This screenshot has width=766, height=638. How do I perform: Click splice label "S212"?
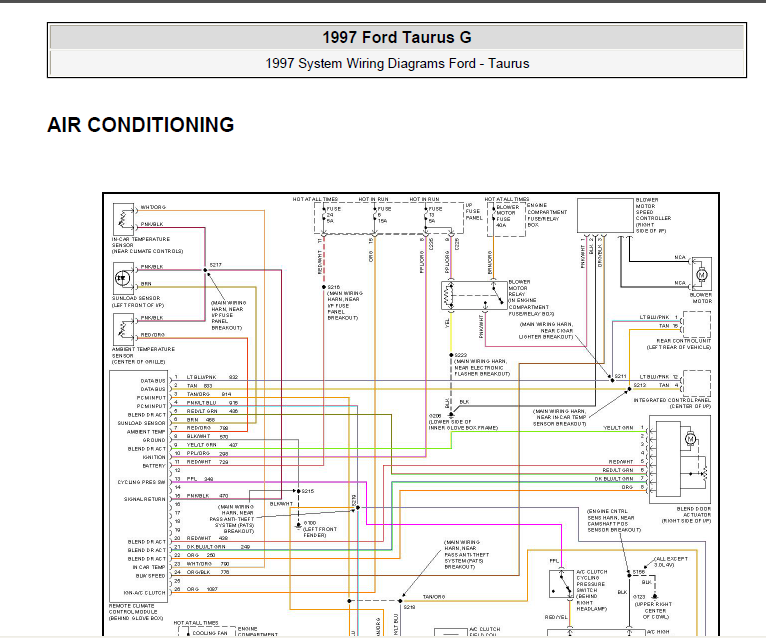(x=639, y=385)
